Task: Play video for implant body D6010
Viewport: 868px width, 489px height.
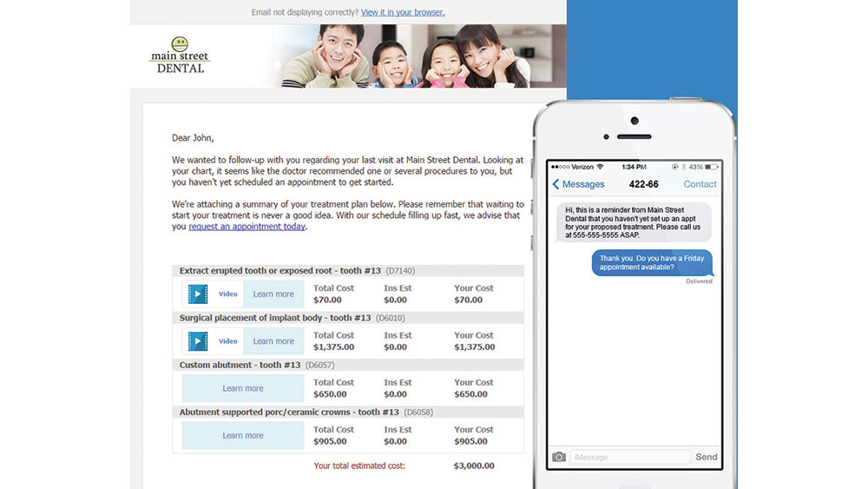Action: (198, 341)
